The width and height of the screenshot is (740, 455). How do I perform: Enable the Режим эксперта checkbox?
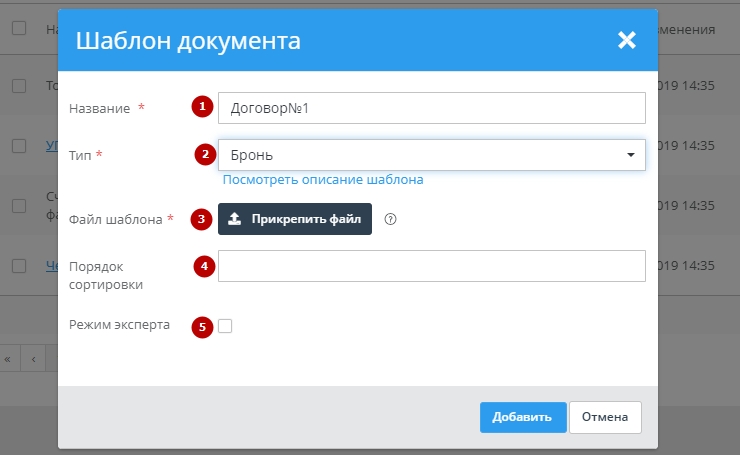point(225,326)
